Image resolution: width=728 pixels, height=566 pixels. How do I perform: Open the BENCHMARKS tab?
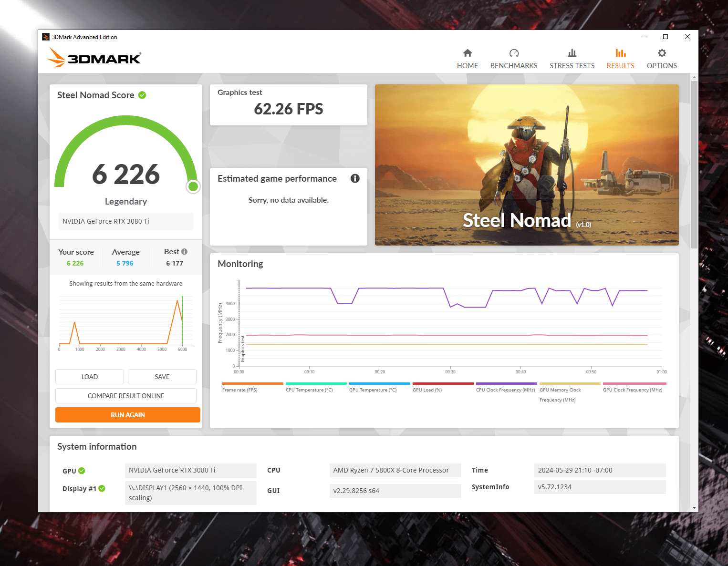(514, 59)
